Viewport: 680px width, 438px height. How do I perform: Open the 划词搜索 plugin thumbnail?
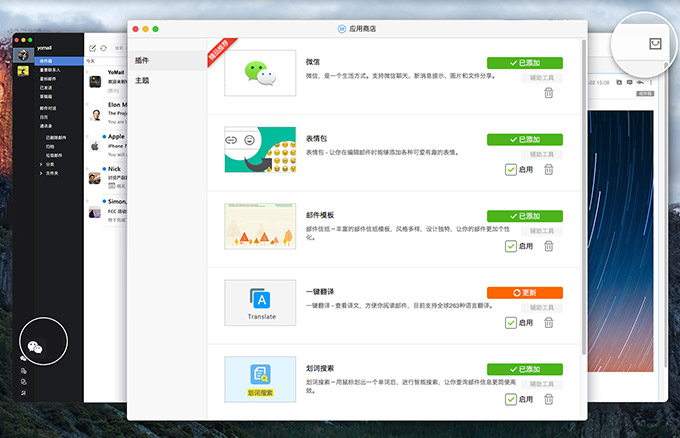(x=260, y=379)
